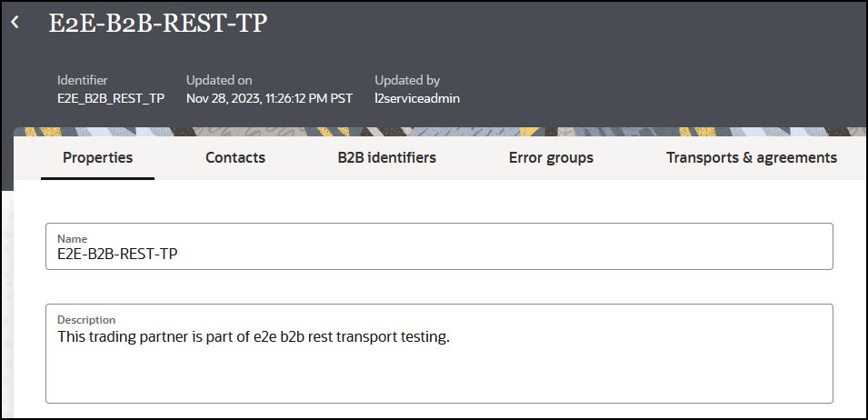
Task: Click the E2E-B2B-REST-TP page title heading
Action: point(157,24)
